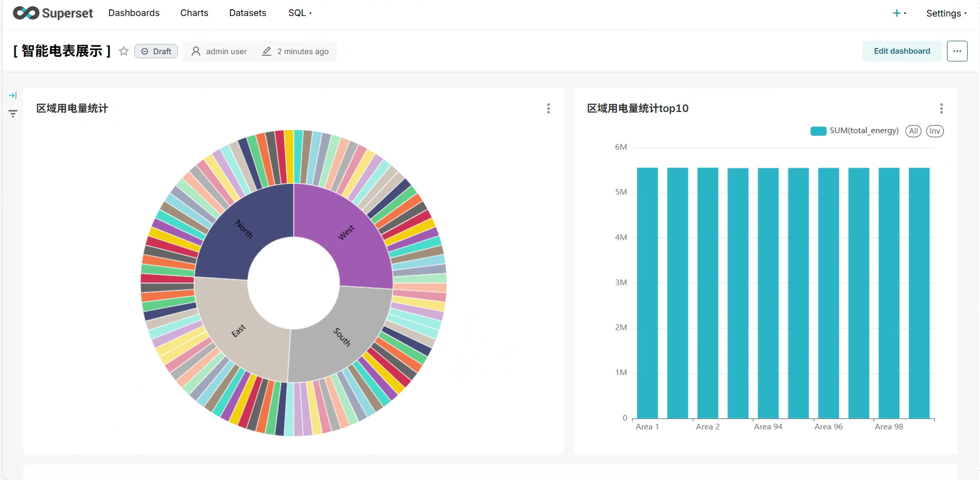This screenshot has width=980, height=480.
Task: Click the 区域用电量统计 chart title
Action: [72, 108]
